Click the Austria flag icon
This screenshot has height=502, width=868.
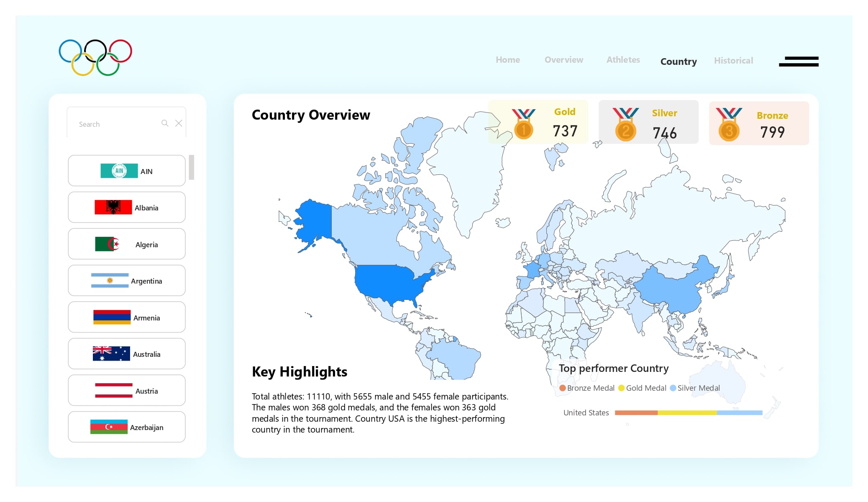click(x=114, y=390)
